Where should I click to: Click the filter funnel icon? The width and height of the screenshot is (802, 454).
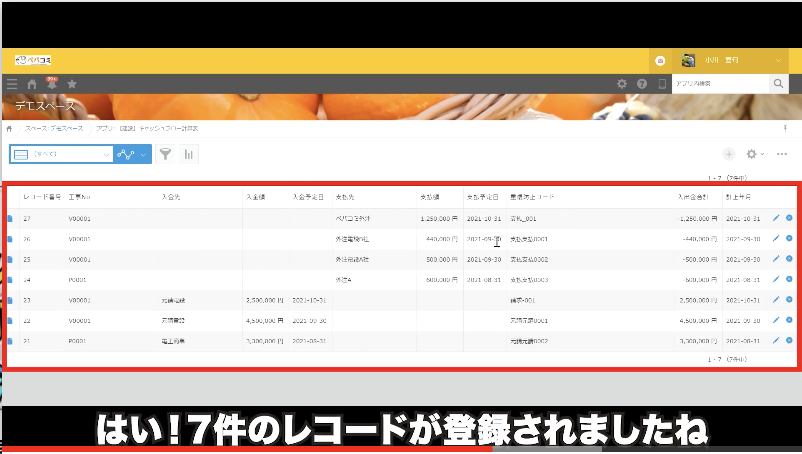[165, 154]
